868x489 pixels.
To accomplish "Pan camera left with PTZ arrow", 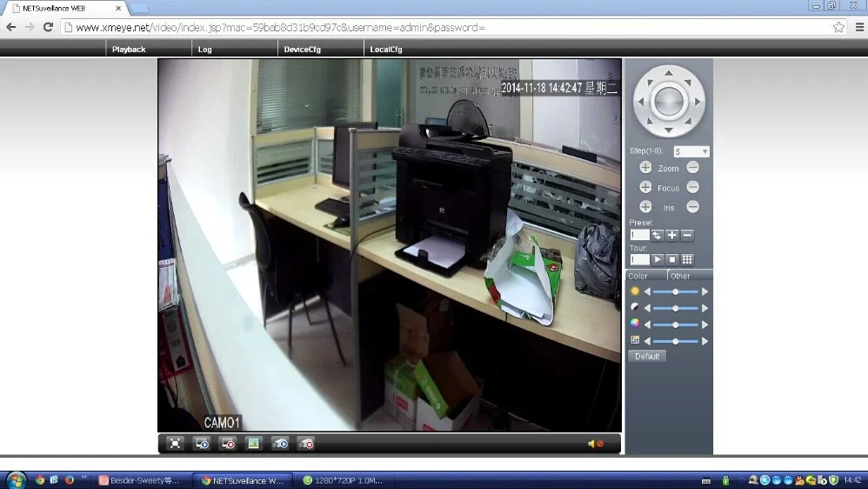I will pyautogui.click(x=641, y=102).
